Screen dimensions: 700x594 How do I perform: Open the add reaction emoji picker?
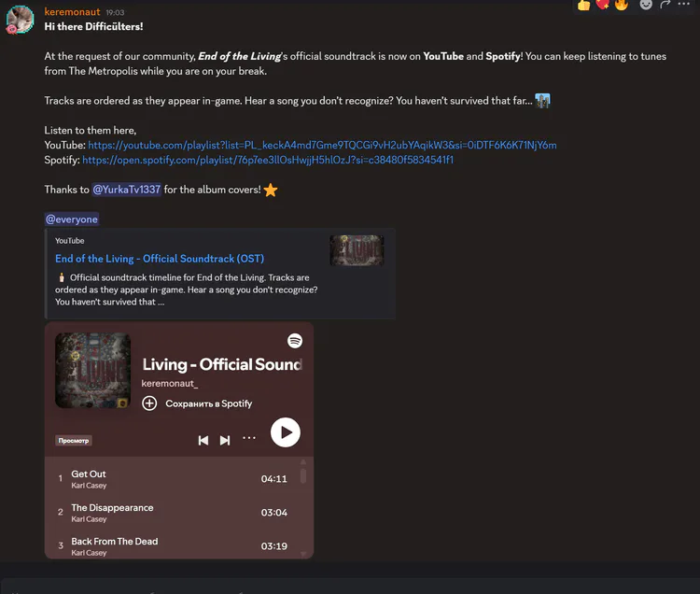click(646, 5)
